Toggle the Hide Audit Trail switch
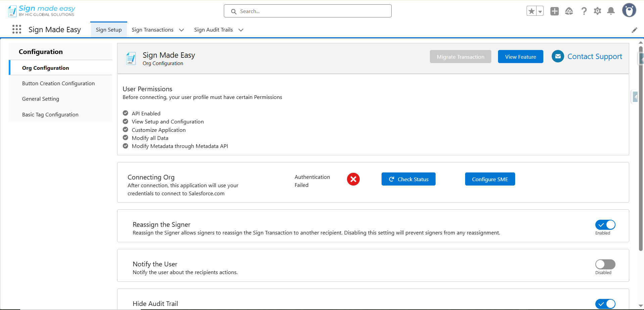The image size is (644, 310). point(605,304)
